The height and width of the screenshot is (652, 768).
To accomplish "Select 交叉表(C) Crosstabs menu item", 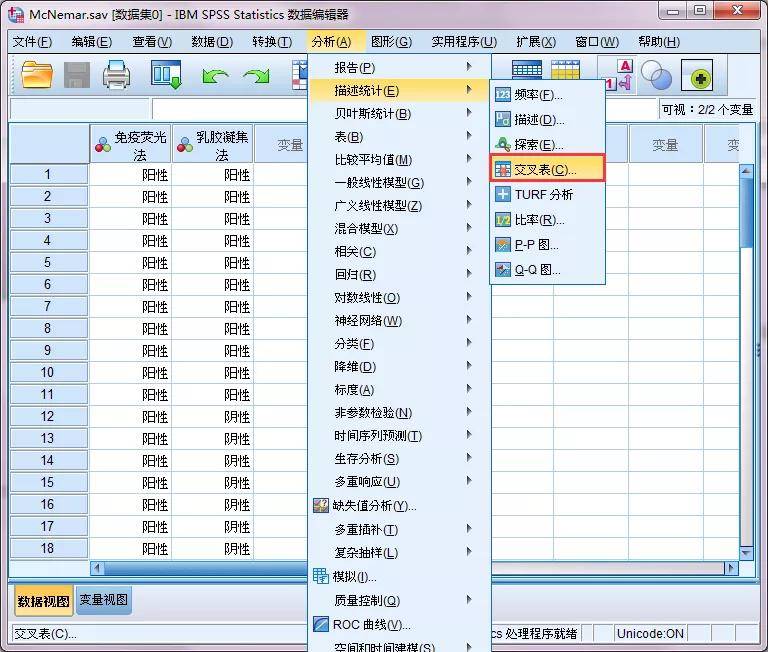I will point(548,169).
